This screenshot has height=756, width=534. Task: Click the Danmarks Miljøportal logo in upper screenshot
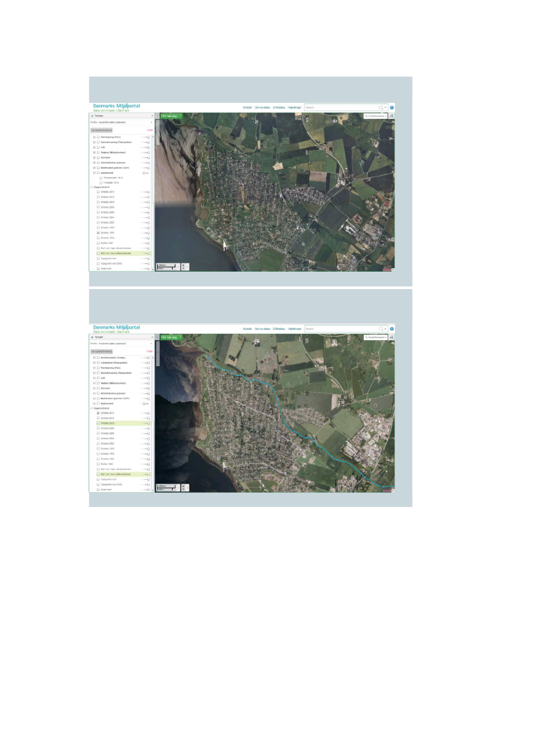pos(116,107)
